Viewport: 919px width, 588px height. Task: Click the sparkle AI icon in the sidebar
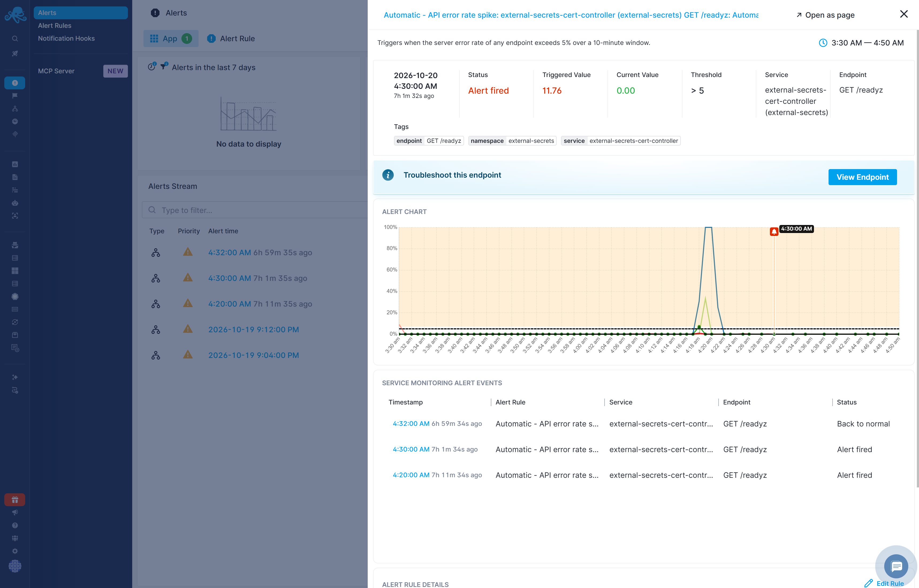point(15,377)
